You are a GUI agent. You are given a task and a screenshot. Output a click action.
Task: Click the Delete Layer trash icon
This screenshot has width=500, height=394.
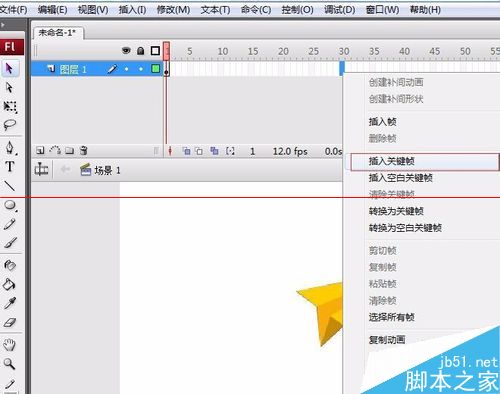coord(83,151)
